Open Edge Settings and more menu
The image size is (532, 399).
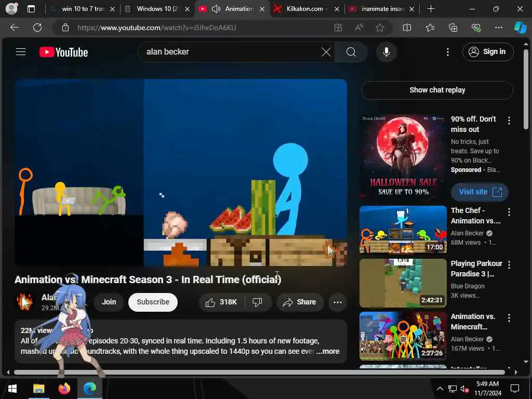(498, 28)
